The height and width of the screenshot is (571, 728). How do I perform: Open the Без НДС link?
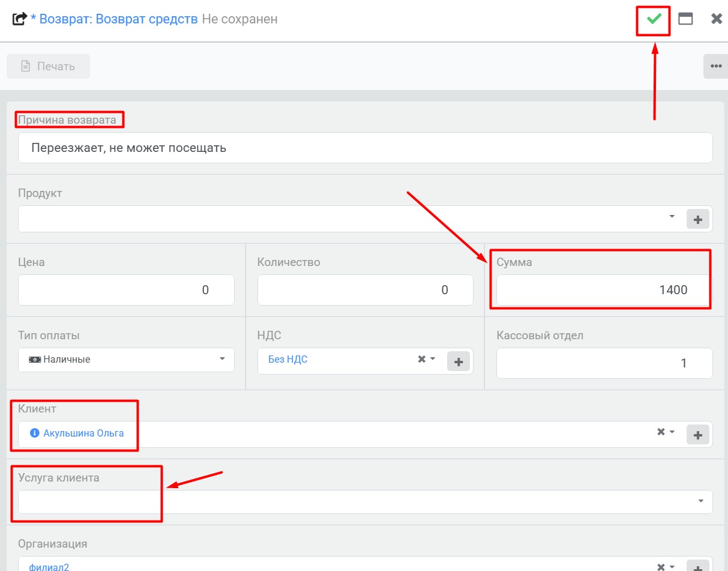tap(287, 360)
